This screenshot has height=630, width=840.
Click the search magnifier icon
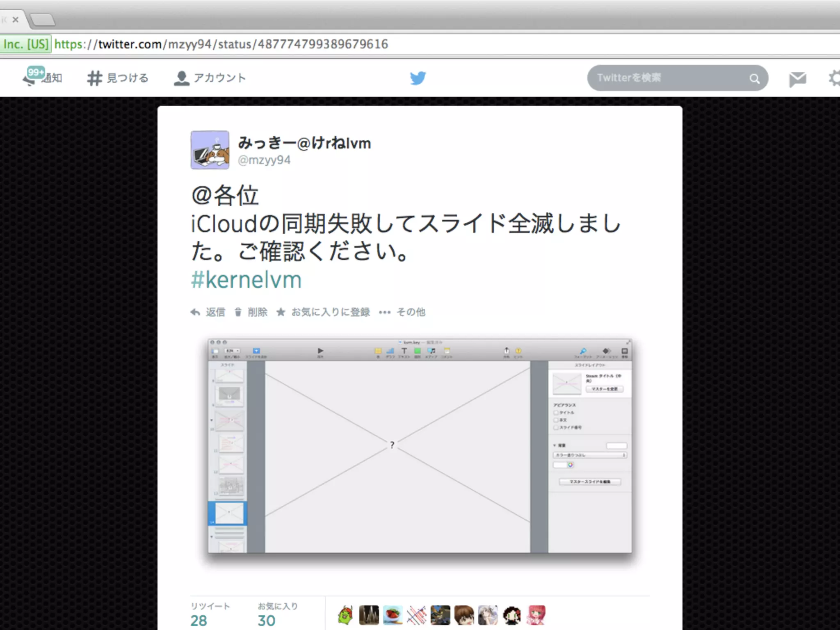click(754, 78)
